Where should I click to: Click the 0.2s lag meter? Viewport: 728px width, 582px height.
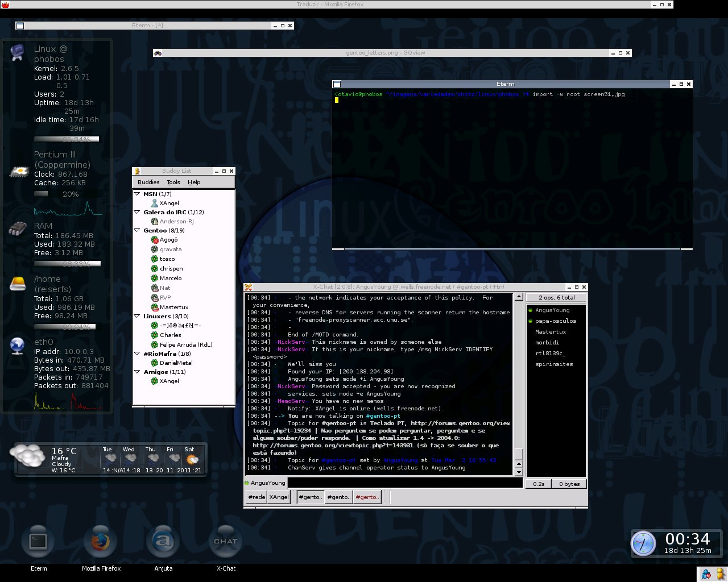coord(539,484)
